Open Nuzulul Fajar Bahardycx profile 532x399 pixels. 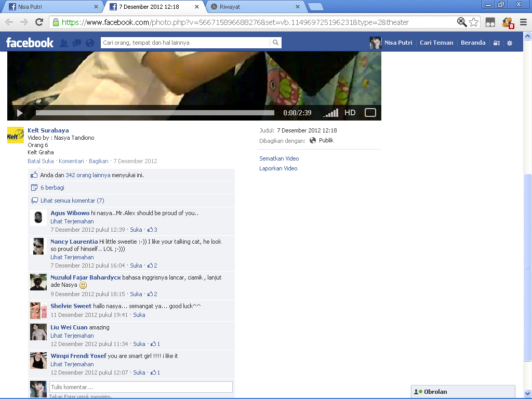click(86, 277)
